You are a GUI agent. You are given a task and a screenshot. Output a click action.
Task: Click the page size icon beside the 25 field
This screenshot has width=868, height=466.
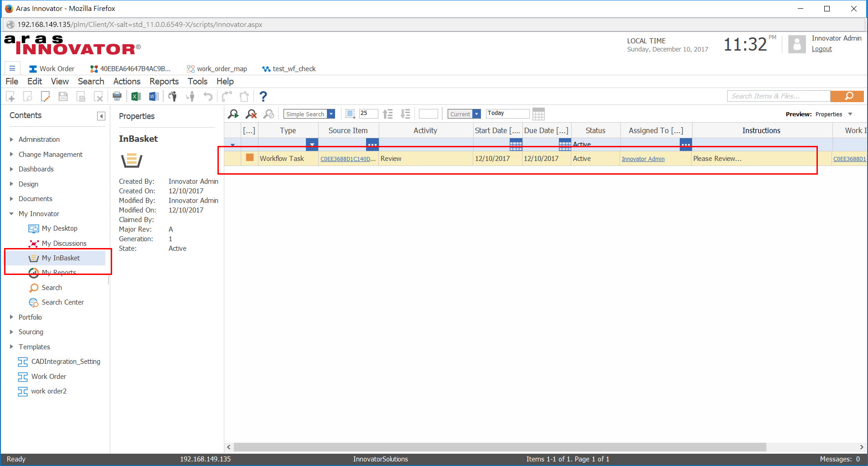pos(350,114)
